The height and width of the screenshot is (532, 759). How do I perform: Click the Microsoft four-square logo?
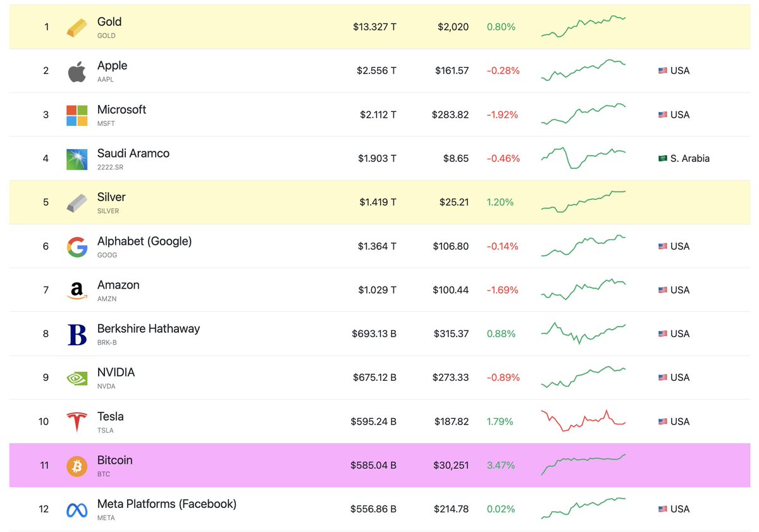(77, 115)
